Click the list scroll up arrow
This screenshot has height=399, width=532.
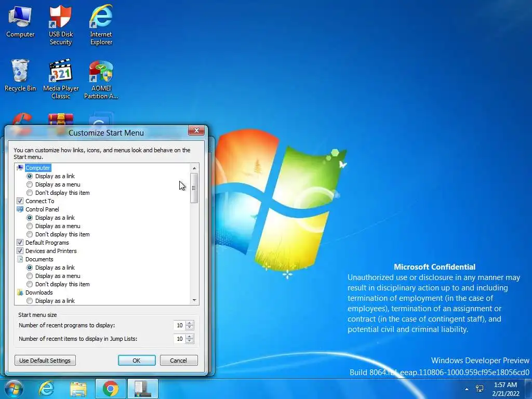coord(194,168)
